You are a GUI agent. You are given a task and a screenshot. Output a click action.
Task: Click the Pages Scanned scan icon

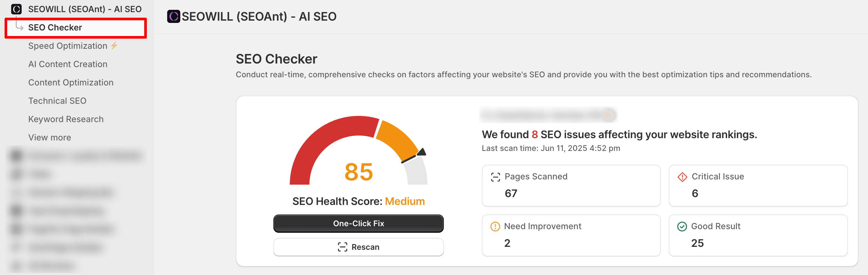pos(495,177)
